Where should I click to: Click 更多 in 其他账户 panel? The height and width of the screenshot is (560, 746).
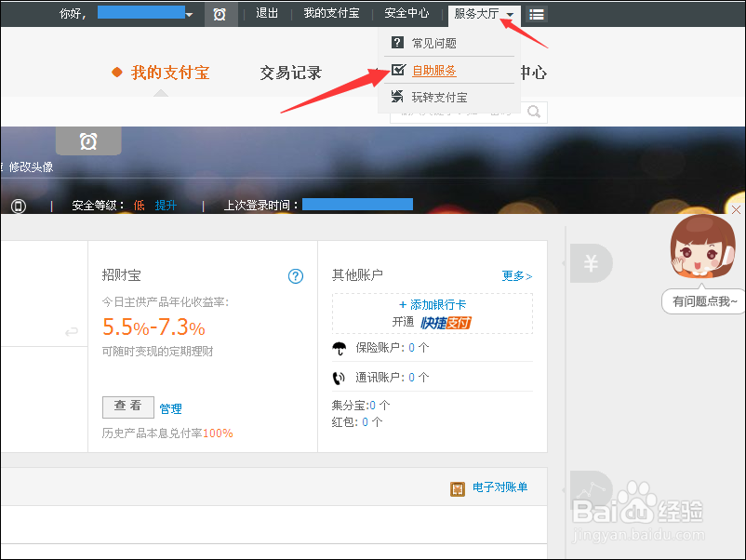tap(517, 276)
